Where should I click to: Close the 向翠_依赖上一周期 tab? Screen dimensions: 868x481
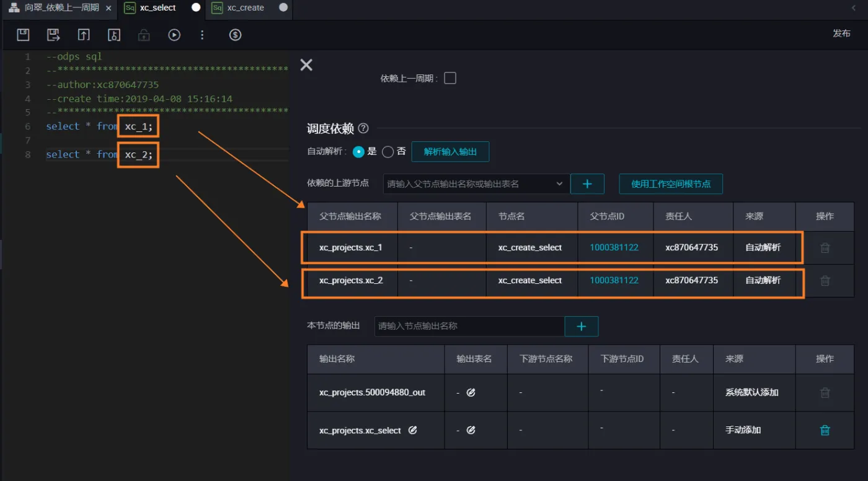[x=108, y=8]
